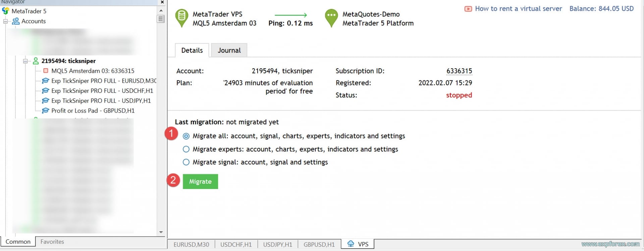
Task: Click the green MetaTrader VPS server icon
Action: [181, 18]
